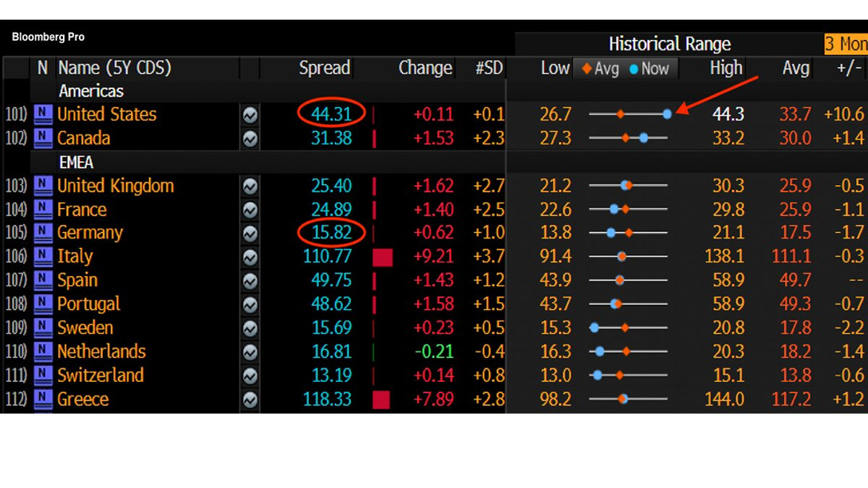Click the news N icon for Germany

point(42,233)
